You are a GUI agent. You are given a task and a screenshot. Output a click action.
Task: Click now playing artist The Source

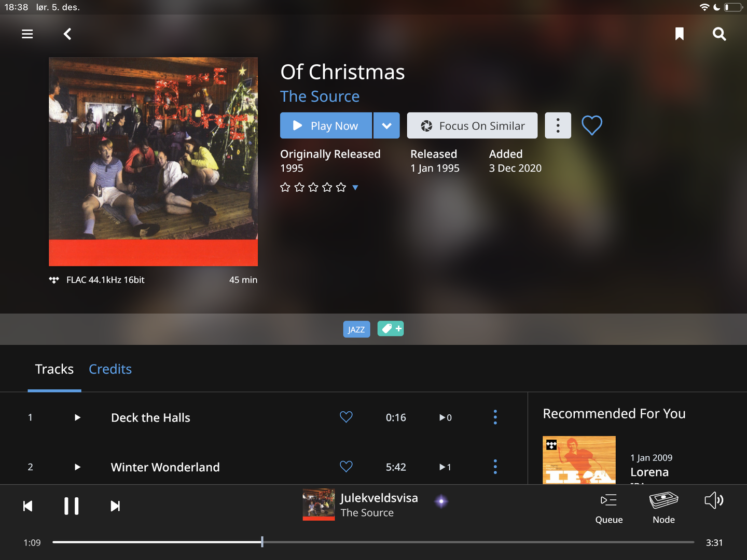pos(367,513)
